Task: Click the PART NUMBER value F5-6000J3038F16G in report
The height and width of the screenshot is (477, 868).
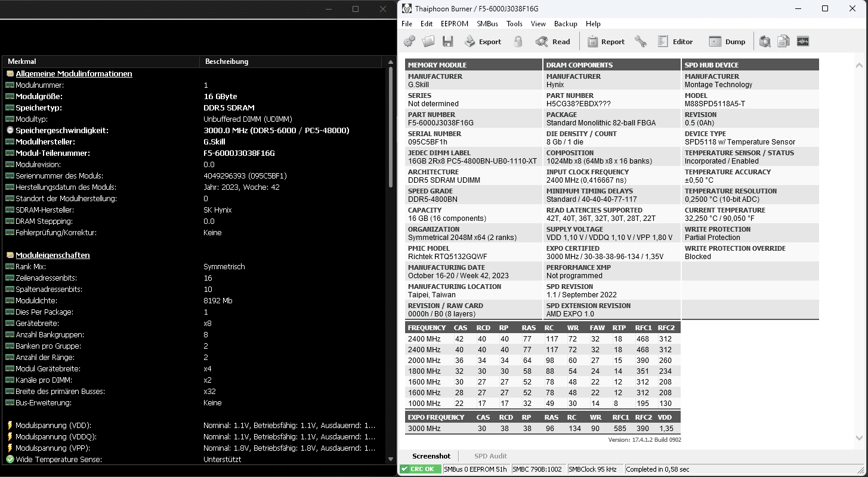Action: [x=440, y=123]
